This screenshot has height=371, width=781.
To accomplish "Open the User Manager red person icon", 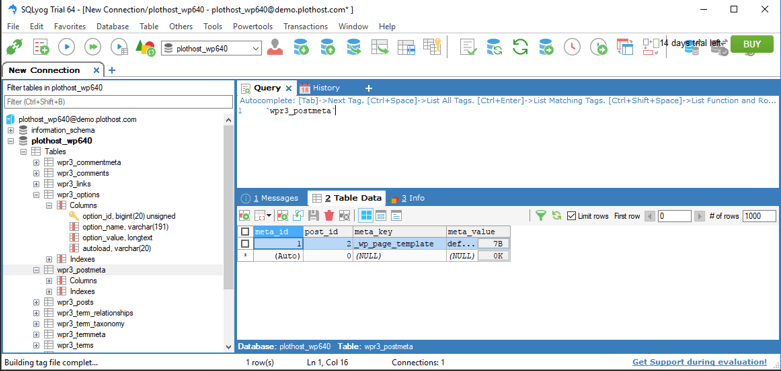I will click(x=274, y=47).
